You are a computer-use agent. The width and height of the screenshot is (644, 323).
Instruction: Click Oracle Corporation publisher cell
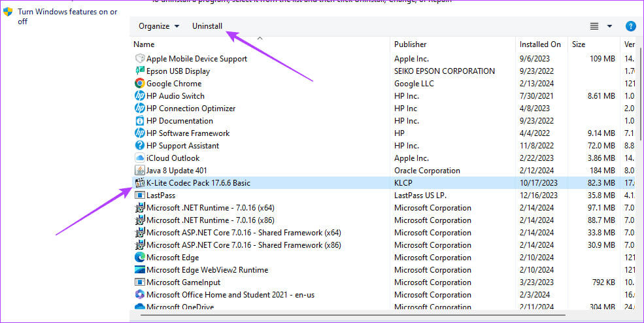tap(427, 170)
